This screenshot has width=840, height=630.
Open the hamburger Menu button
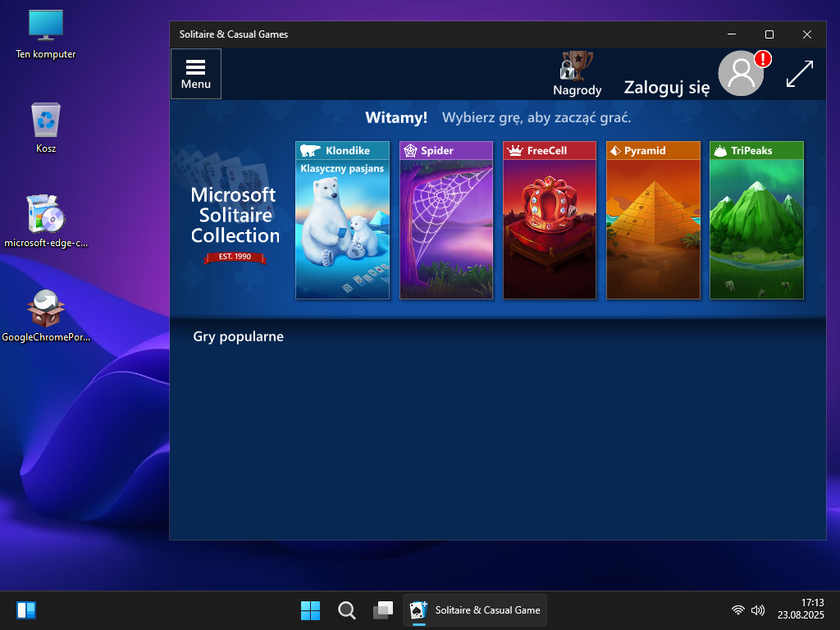click(196, 74)
